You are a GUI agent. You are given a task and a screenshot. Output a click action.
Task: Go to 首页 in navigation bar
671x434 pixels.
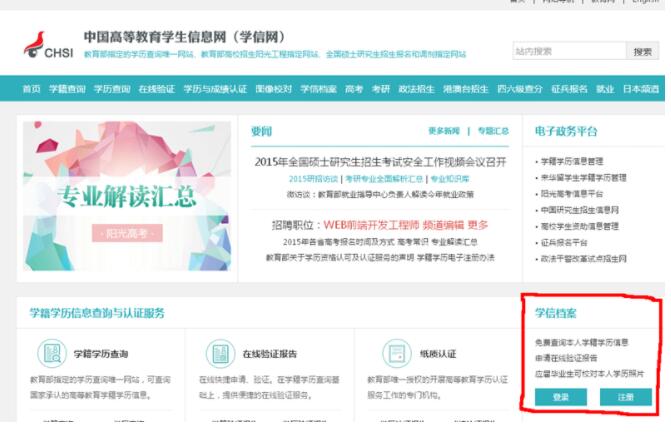(x=31, y=89)
